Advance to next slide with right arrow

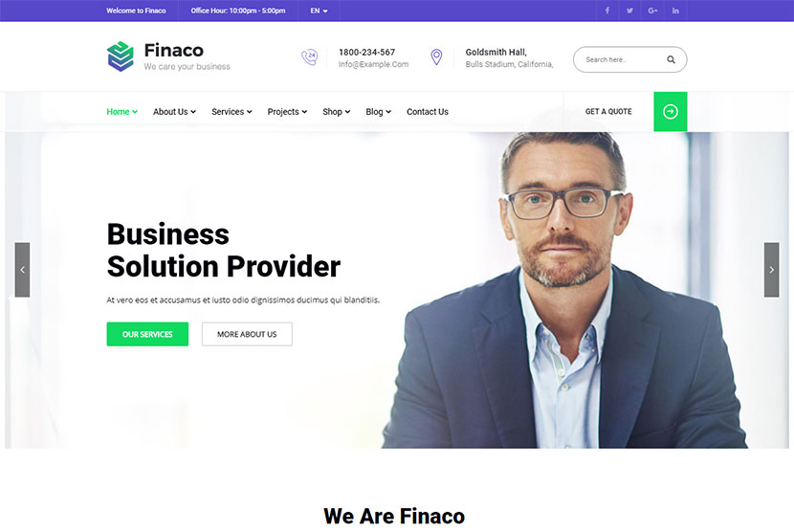pyautogui.click(x=771, y=270)
